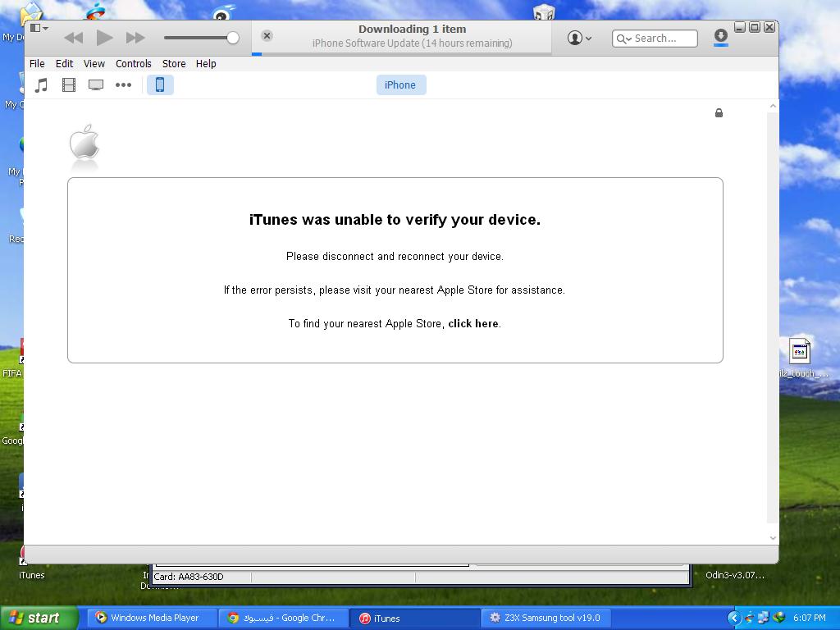Show more libraries via three-dots icon

tap(123, 85)
